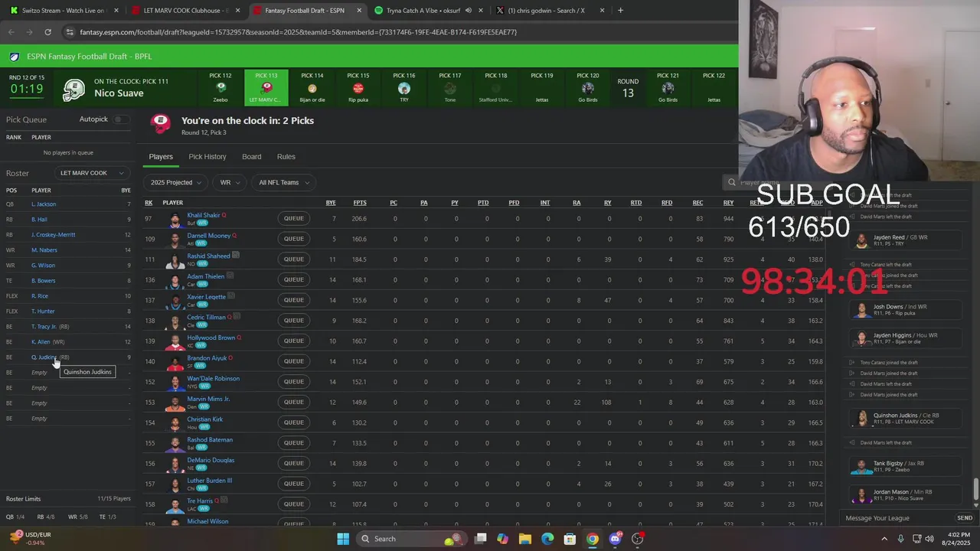The width and height of the screenshot is (980, 551).
Task: Click Pick 113 LET MARV COOK logo
Action: [x=266, y=88]
